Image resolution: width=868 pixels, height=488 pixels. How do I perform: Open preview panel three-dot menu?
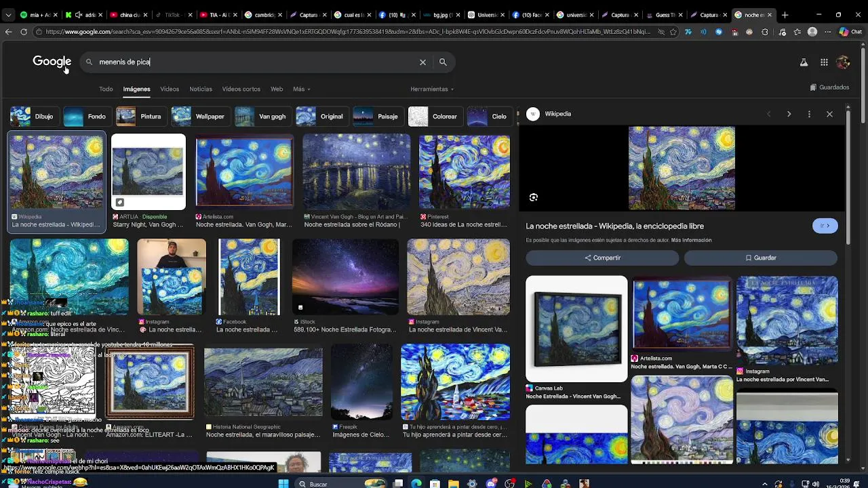point(809,114)
